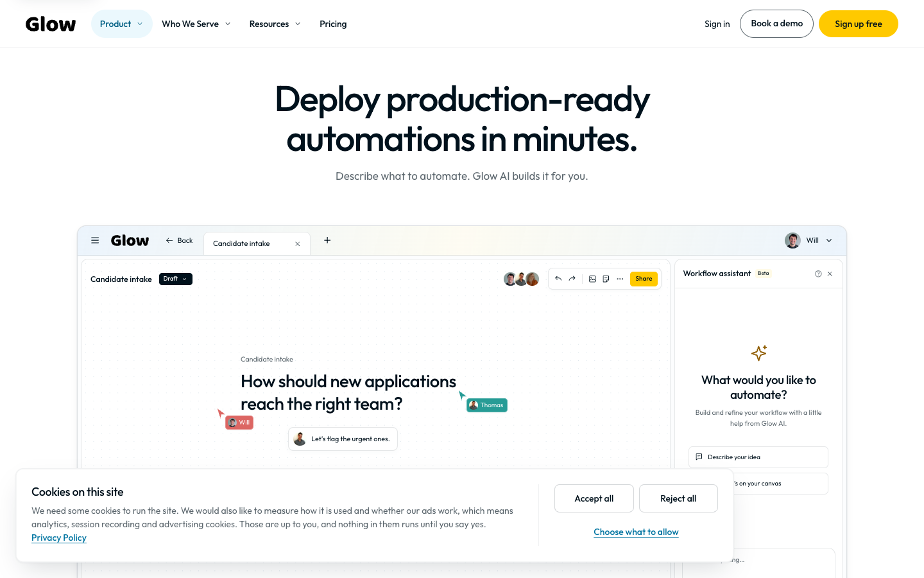Click the sparkle icon in the Workflow assistant
Image resolution: width=924 pixels, height=578 pixels.
(759, 353)
